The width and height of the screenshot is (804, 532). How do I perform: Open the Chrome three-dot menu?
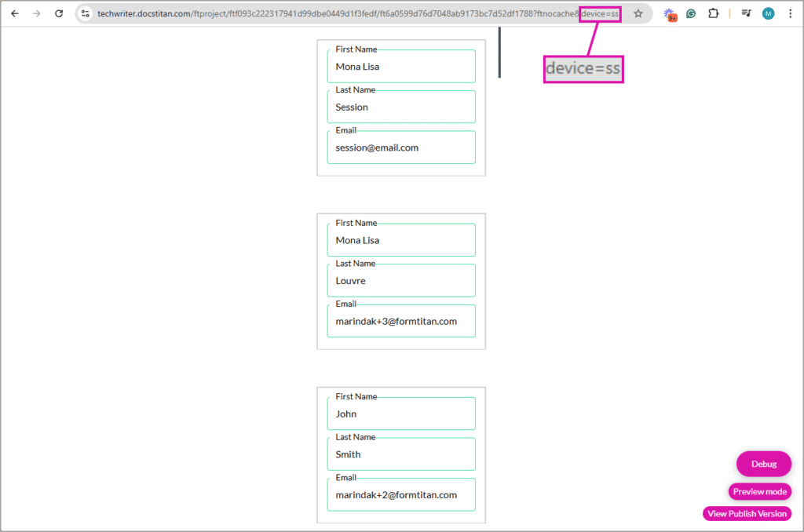789,13
